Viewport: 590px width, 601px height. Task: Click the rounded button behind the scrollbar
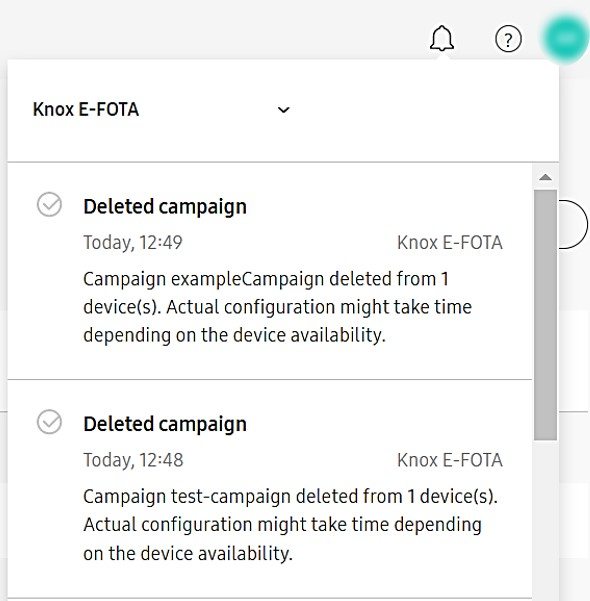pyautogui.click(x=573, y=224)
